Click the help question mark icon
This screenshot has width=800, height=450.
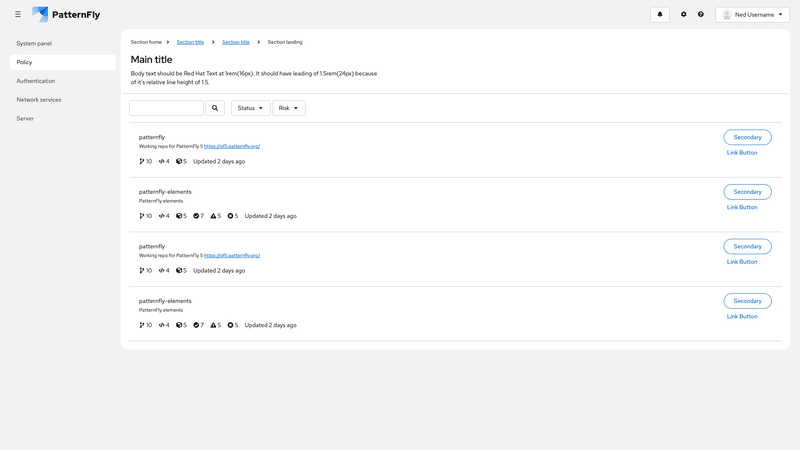[x=701, y=15]
